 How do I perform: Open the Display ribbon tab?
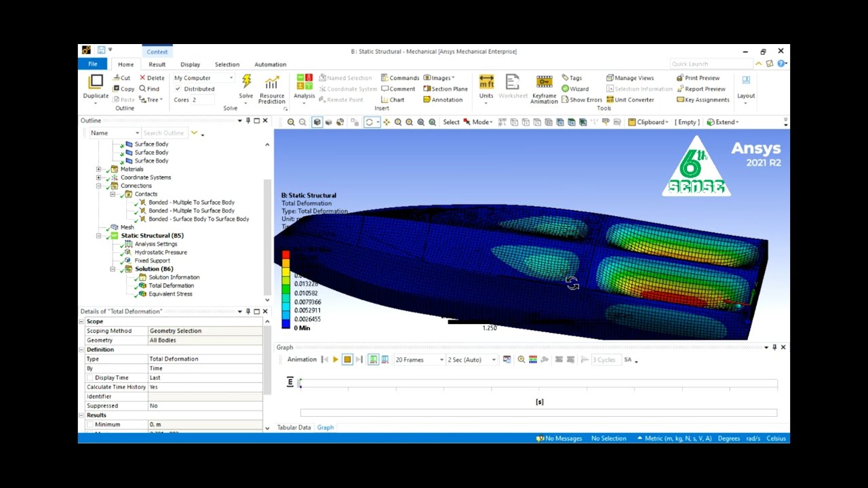(x=190, y=64)
